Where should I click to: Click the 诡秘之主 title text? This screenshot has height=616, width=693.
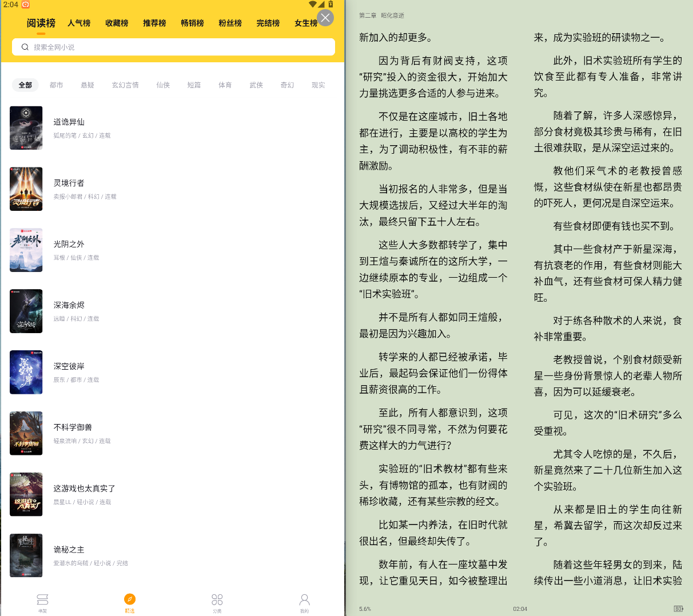(x=69, y=550)
